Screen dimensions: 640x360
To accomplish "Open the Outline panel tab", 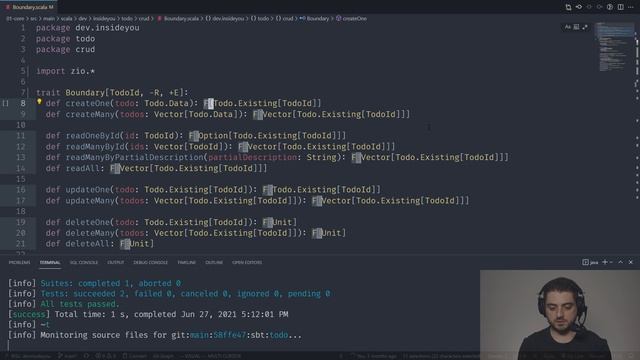I will 214,262.
